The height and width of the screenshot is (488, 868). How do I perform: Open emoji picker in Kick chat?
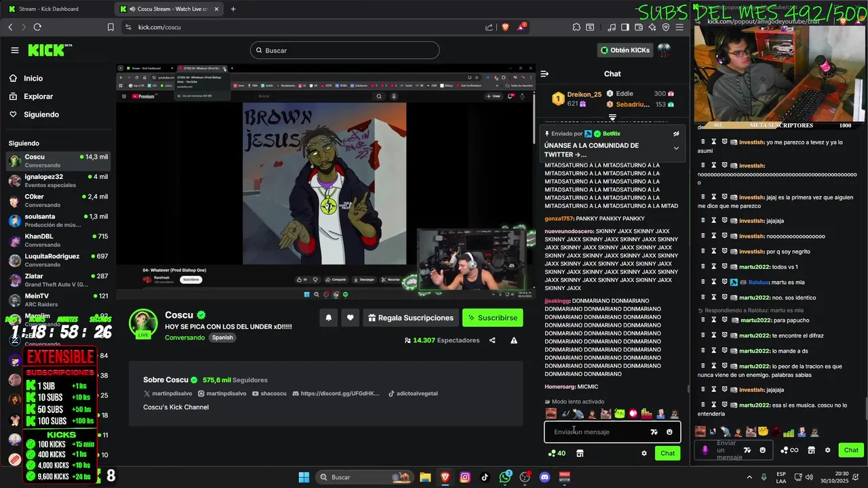pos(669,432)
